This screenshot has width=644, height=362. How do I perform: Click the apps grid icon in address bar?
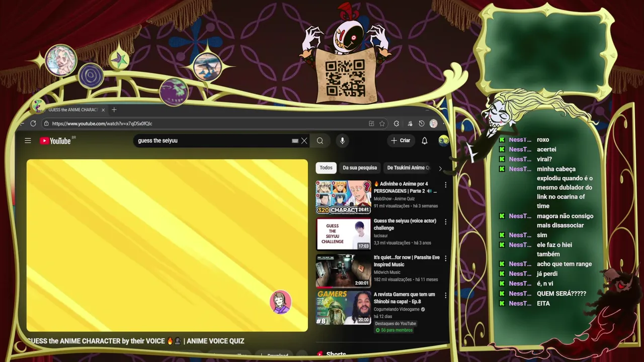(371, 123)
